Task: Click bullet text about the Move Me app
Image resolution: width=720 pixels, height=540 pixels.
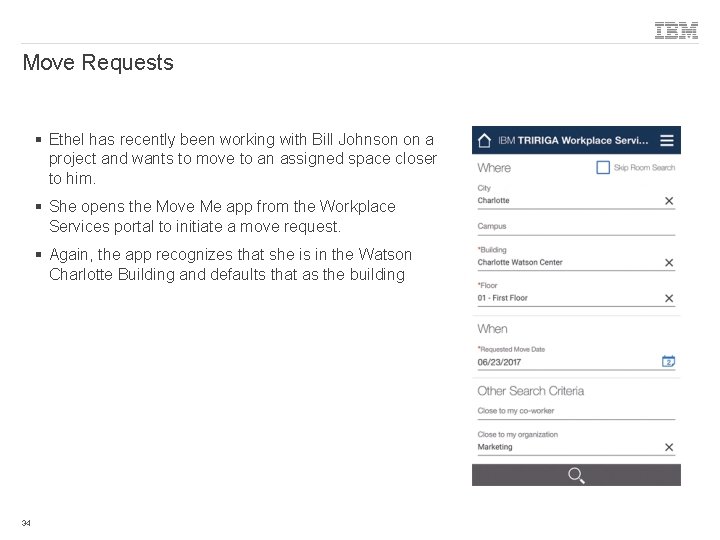Action: pos(222,216)
